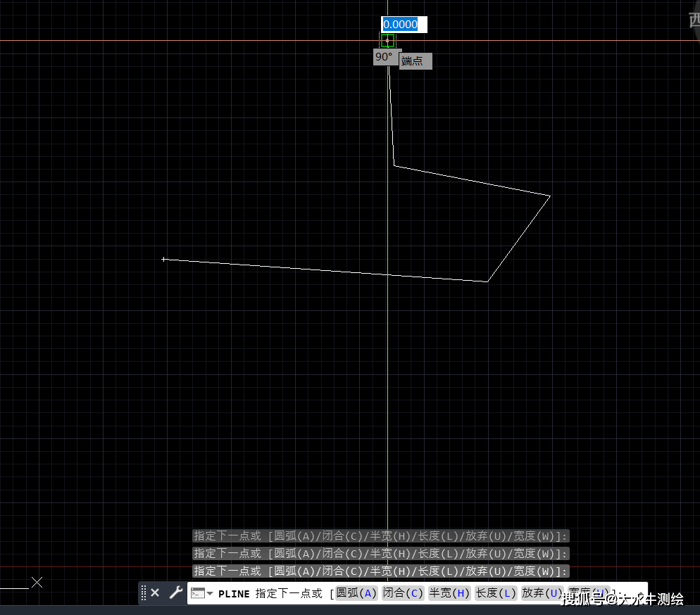Click the command prompt icon
The image size is (700, 615).
point(198,593)
